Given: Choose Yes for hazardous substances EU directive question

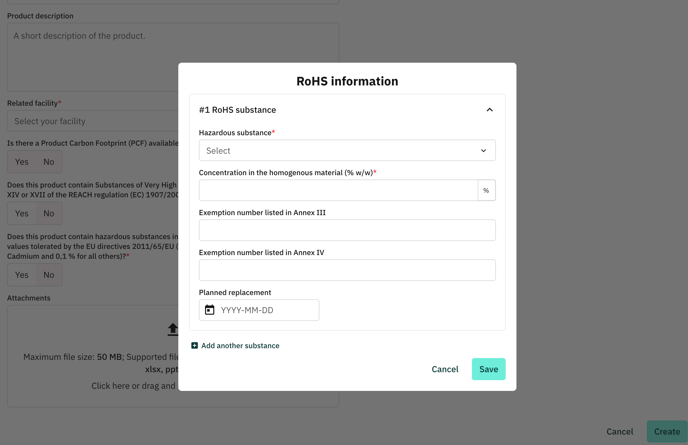Looking at the screenshot, I should 22,275.
